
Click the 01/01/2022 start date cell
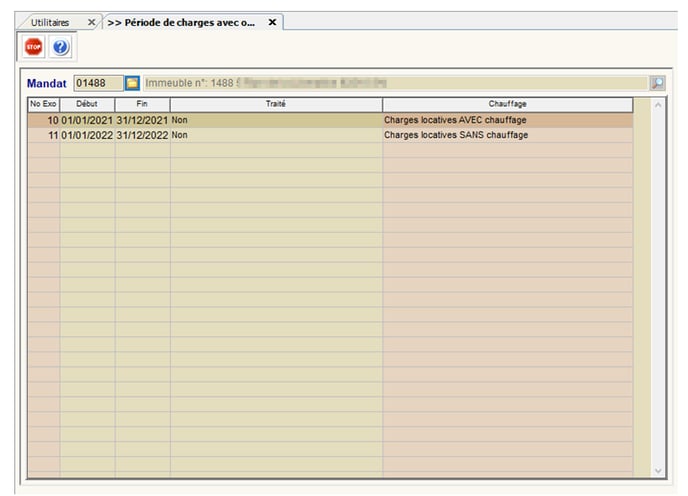point(87,135)
